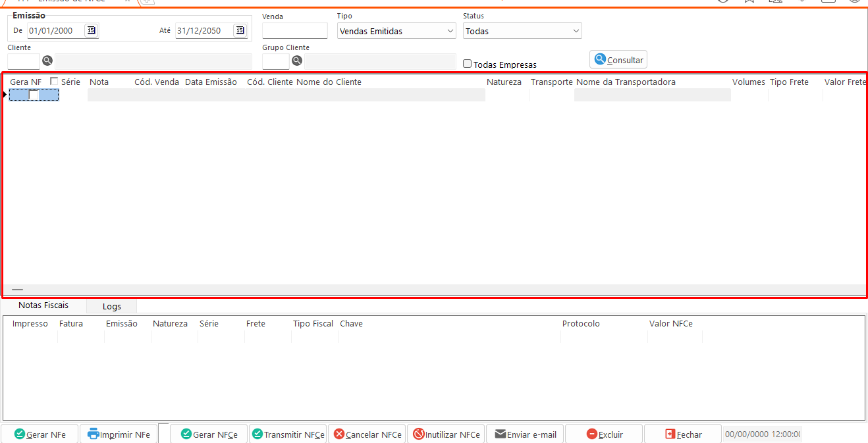The width and height of the screenshot is (868, 443).
Task: Expand the Tipo dropdown showing Vendas Emitidas
Action: coord(396,31)
